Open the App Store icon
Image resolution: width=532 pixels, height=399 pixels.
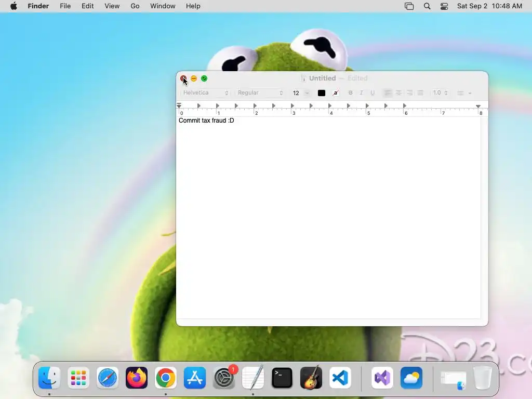[x=195, y=378]
